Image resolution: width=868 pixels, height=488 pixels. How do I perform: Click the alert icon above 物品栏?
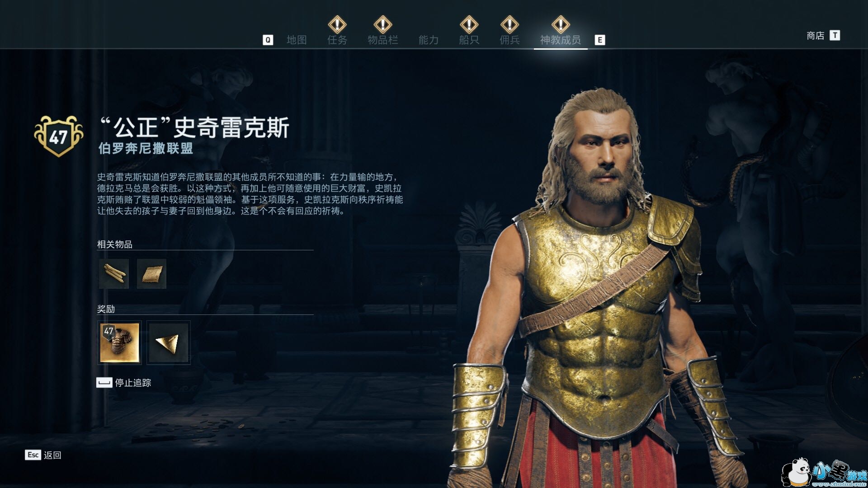pos(383,24)
